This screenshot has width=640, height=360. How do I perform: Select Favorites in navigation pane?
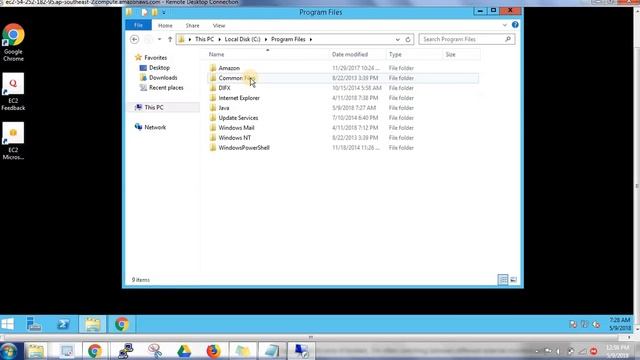[x=156, y=58]
